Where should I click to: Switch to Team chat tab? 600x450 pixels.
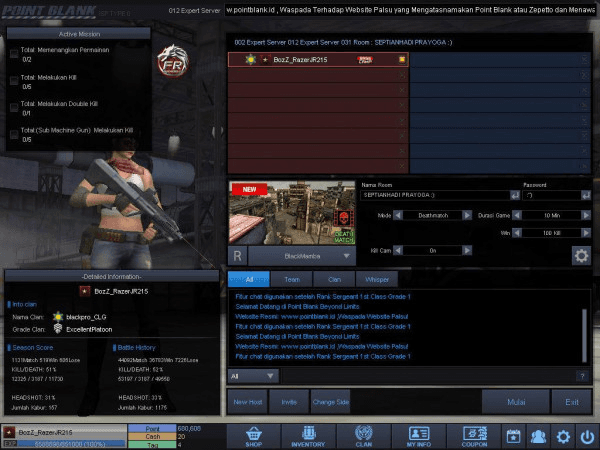(x=292, y=279)
